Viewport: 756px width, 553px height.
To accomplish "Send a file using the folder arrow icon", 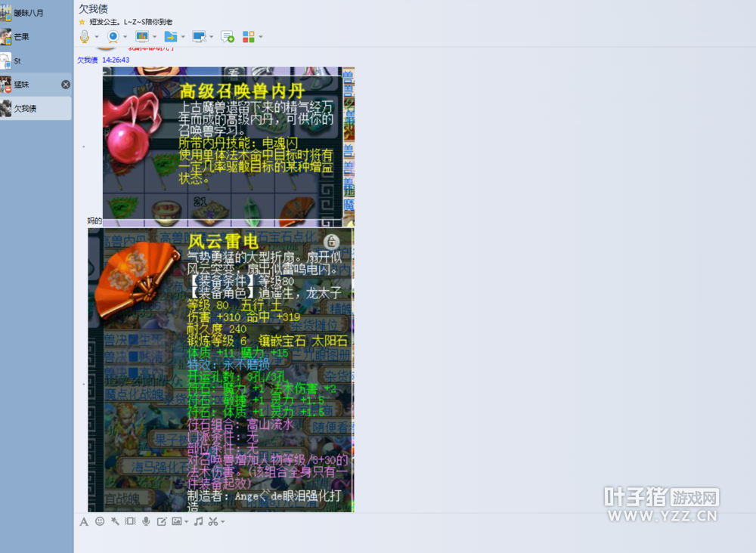I will (x=171, y=36).
